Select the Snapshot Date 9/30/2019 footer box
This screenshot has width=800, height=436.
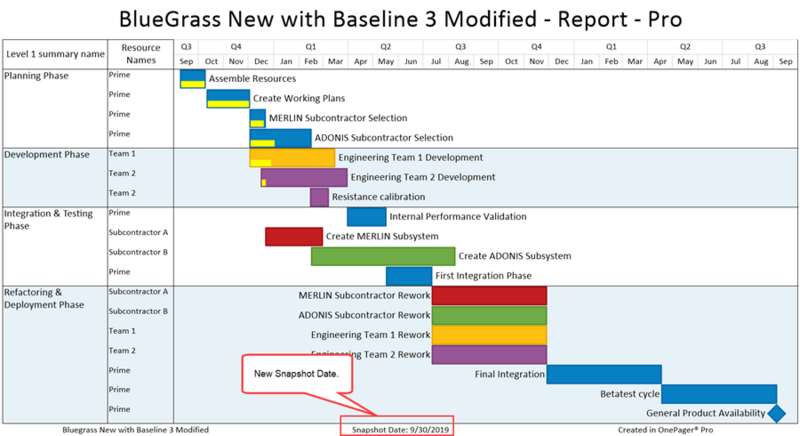397,426
